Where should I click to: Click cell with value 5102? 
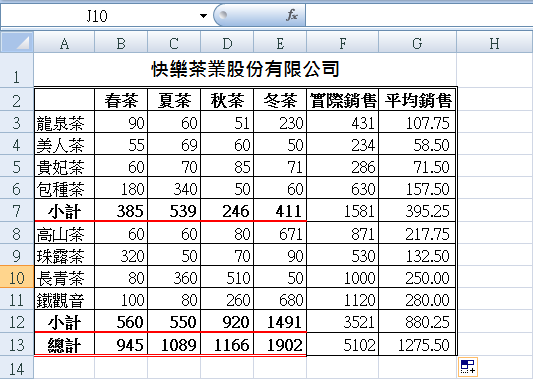343,344
